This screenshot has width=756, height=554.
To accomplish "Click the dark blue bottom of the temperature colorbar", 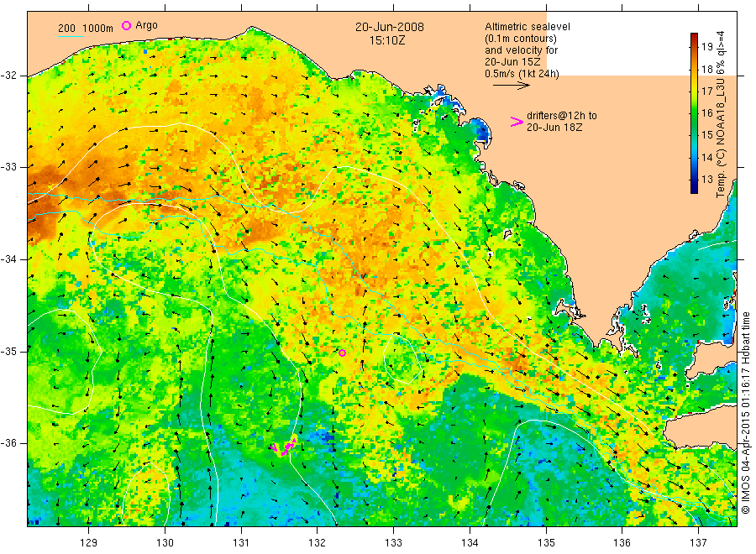I will point(695,188).
